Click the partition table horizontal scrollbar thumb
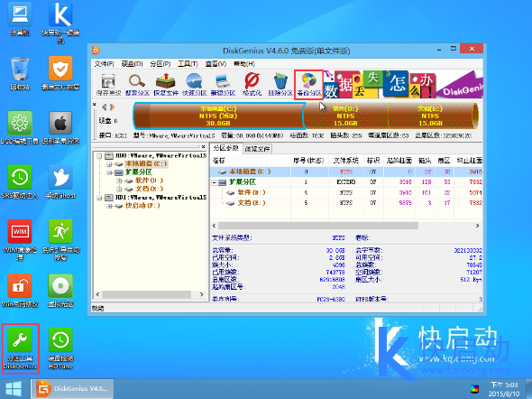The image size is (532, 399). pyautogui.click(x=318, y=226)
